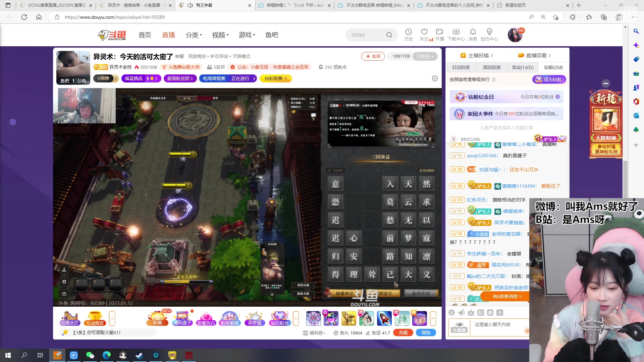The image size is (644, 362).
Task: Click the 充值 recharge button
Action: pos(403,333)
